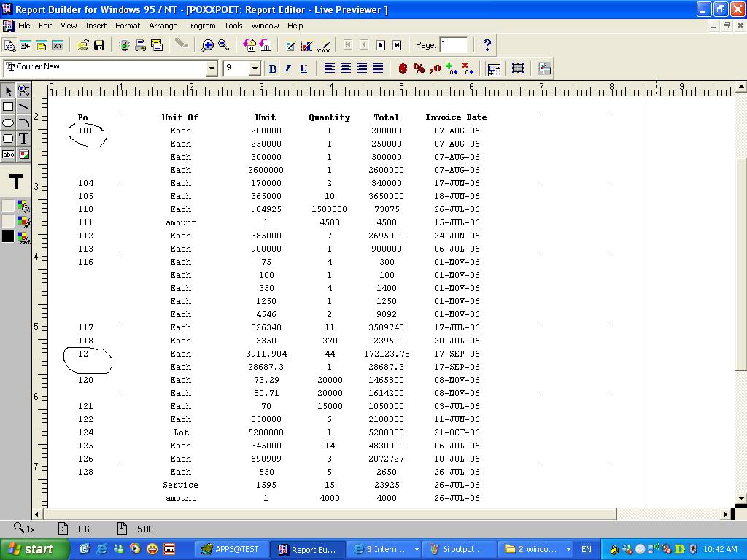Toggle Bold formatting
747x560 pixels.
point(273,69)
